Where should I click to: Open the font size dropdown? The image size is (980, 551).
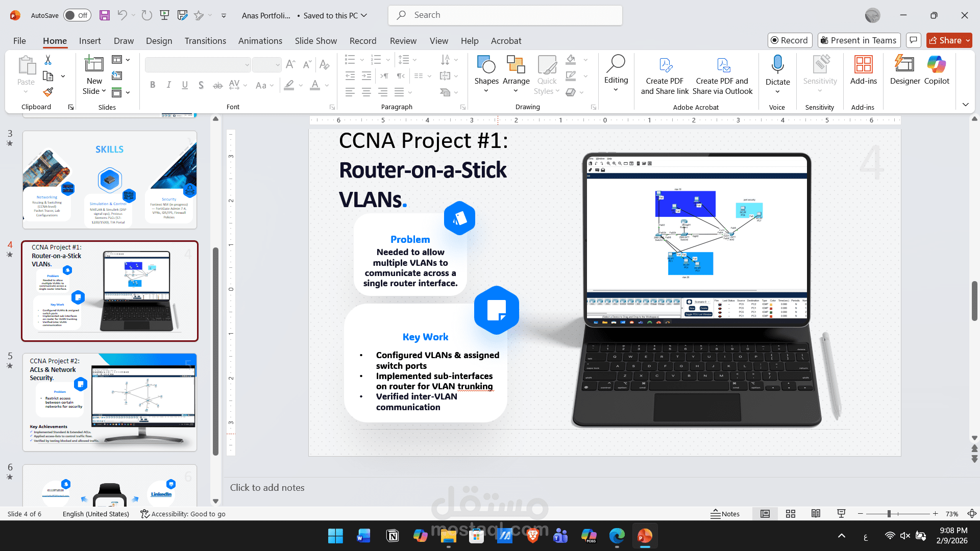(278, 65)
